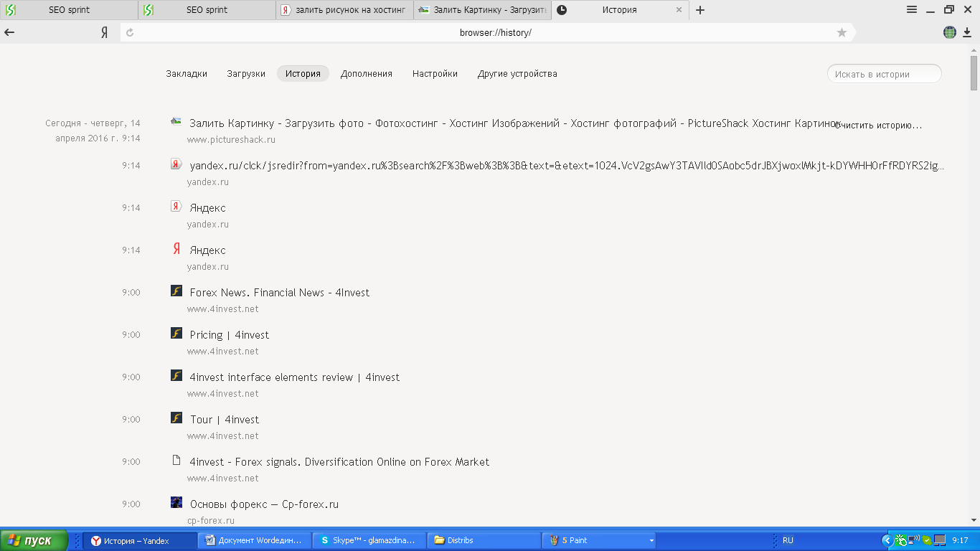Open the yandex.ru/clck/jsredir history entry

click(x=567, y=166)
